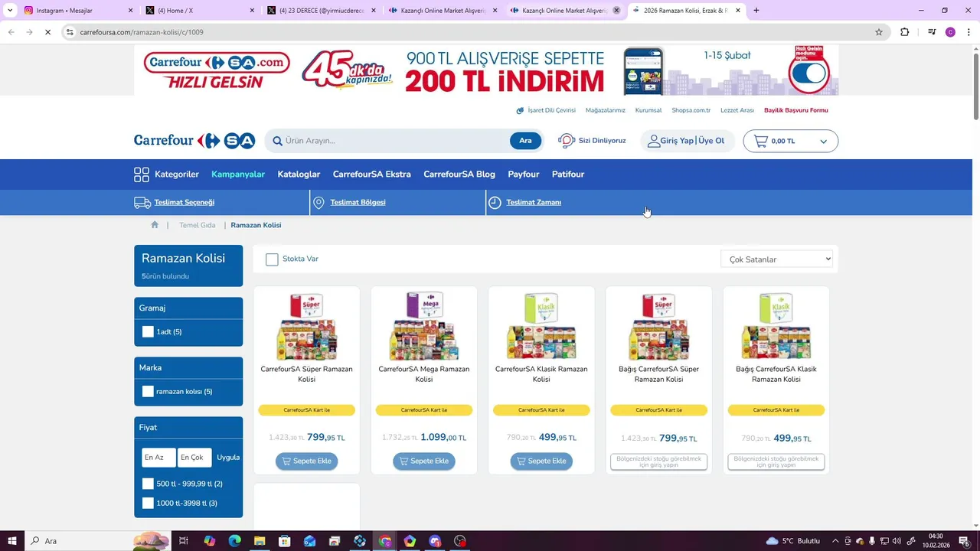
Task: Check the 1adt (5) gramaj filter
Action: coord(148,332)
